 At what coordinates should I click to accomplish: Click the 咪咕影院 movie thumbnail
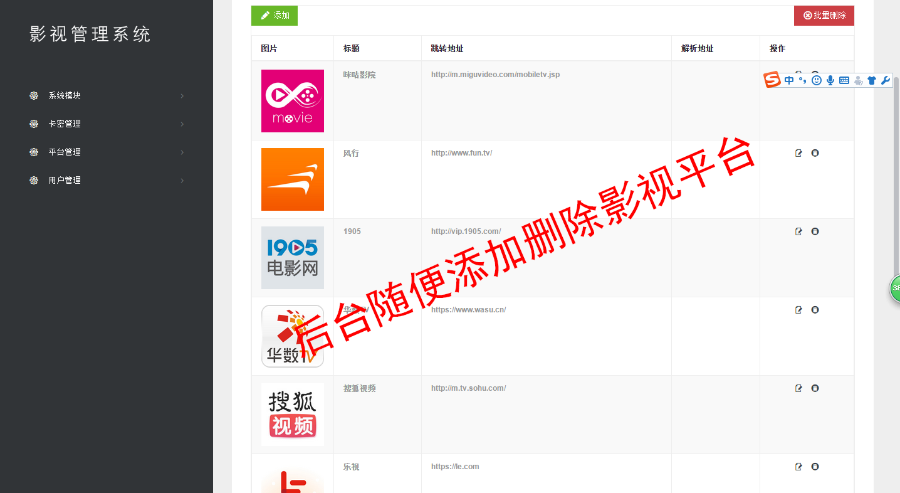click(292, 101)
